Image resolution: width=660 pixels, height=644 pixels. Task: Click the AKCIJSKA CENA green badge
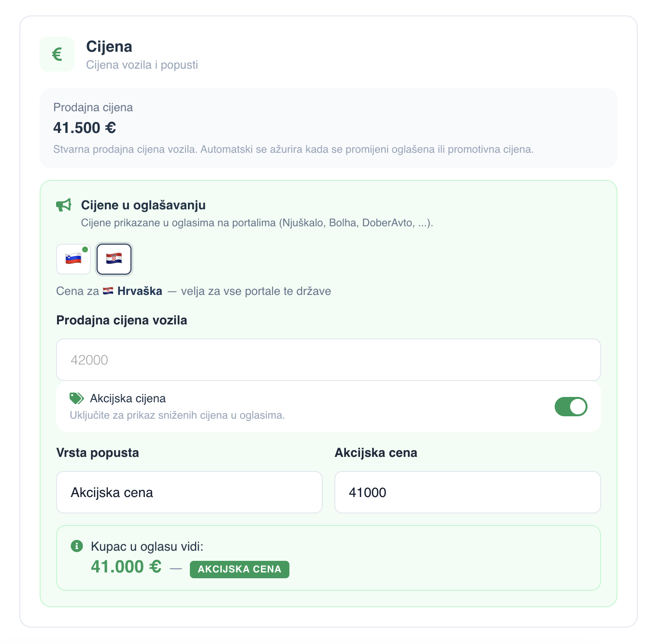click(240, 569)
